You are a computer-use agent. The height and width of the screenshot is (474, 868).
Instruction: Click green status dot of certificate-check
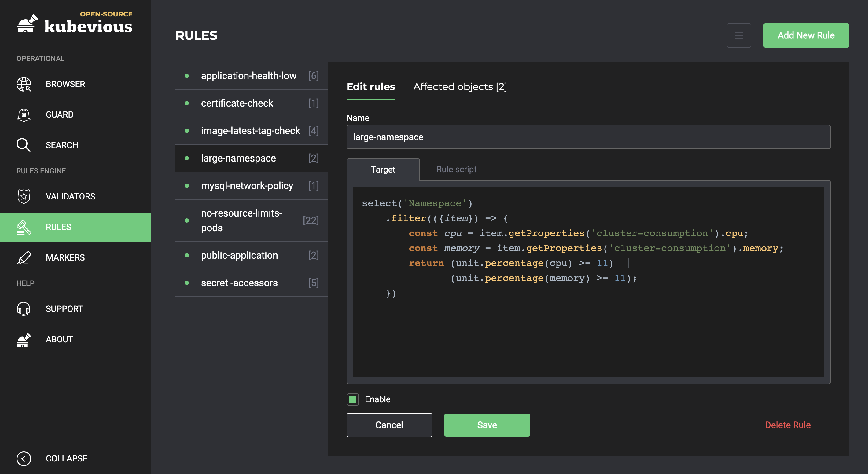tap(187, 103)
